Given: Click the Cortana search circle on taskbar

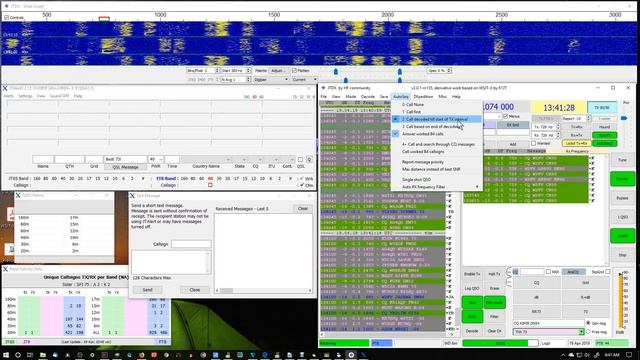Looking at the screenshot, I should click(x=18, y=355).
